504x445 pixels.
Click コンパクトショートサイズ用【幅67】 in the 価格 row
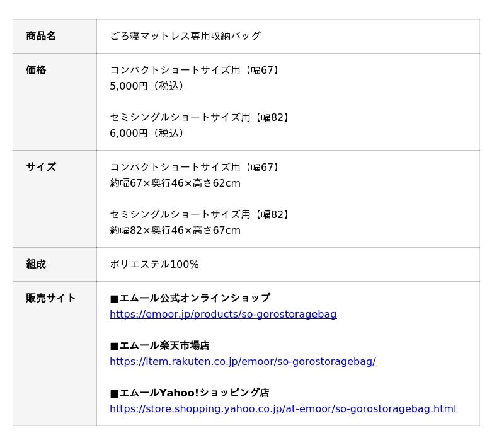click(195, 70)
